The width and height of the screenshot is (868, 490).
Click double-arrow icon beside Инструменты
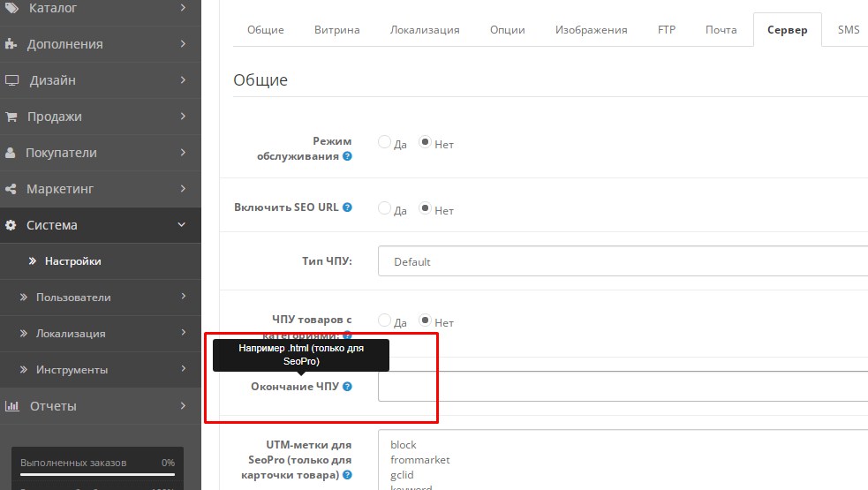(24, 369)
